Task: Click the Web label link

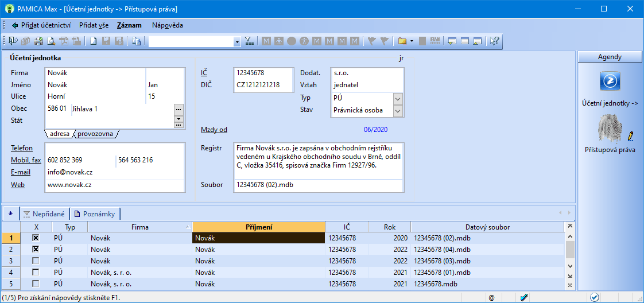Action: [18, 185]
